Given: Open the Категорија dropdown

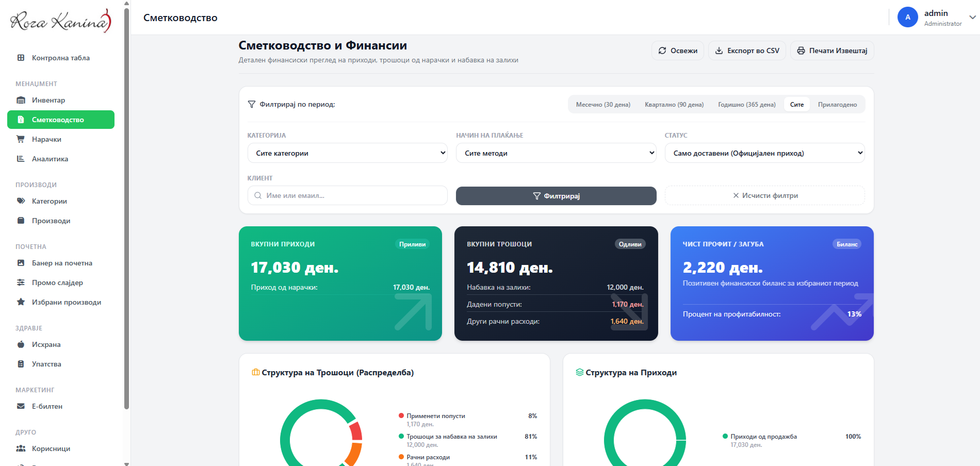Looking at the screenshot, I should tap(348, 153).
